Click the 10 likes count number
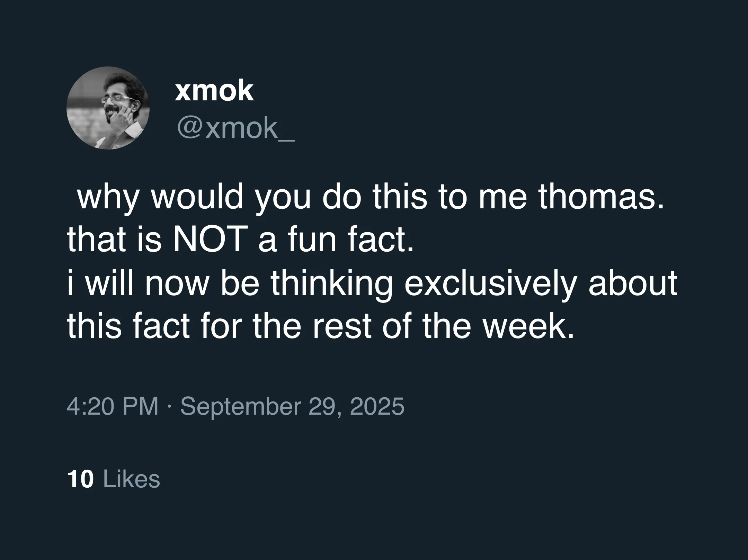The image size is (748, 560). click(x=81, y=479)
